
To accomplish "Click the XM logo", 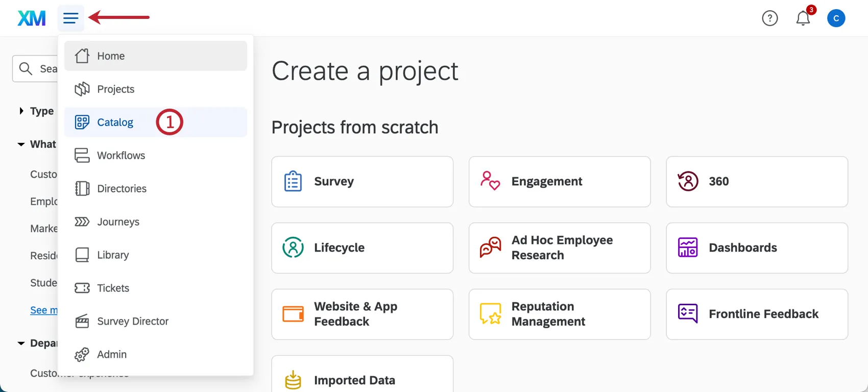I will 32,18.
